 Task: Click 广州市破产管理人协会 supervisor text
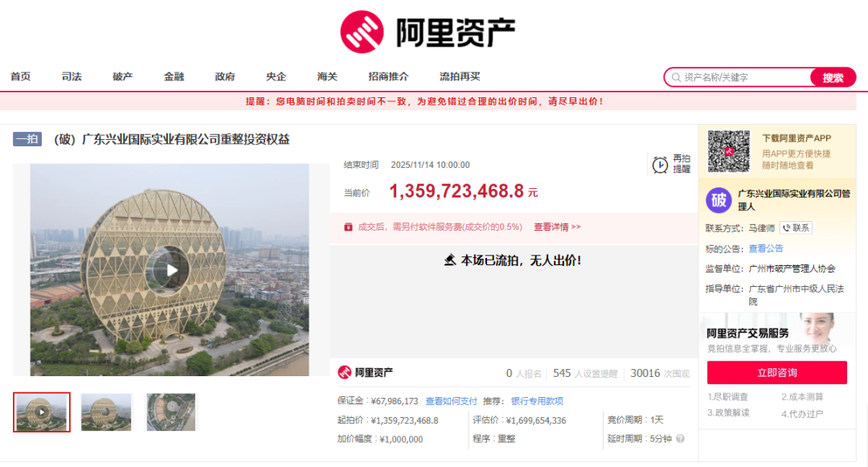[x=792, y=268]
